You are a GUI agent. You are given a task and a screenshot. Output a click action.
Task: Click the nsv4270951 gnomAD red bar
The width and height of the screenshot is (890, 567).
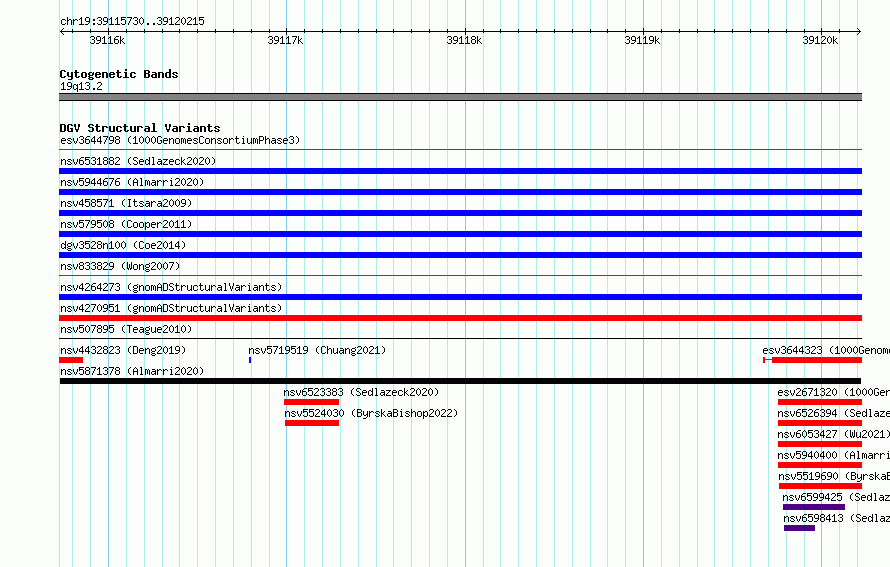point(460,318)
